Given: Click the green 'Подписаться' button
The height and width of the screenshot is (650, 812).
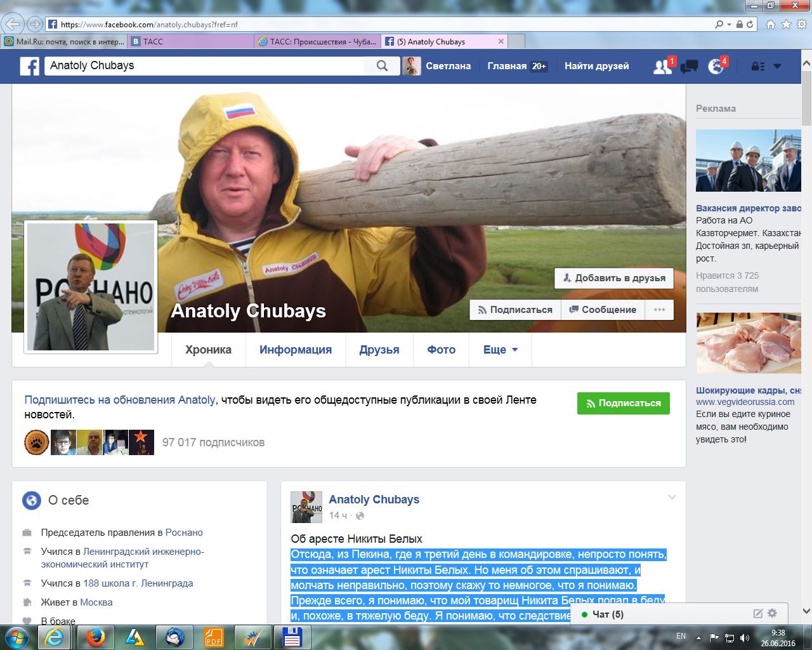Looking at the screenshot, I should (x=623, y=403).
